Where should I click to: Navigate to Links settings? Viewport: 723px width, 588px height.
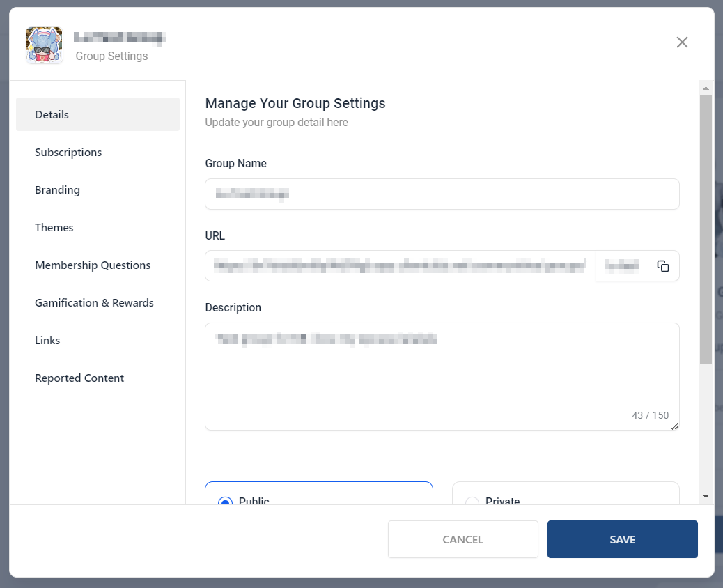pyautogui.click(x=47, y=340)
